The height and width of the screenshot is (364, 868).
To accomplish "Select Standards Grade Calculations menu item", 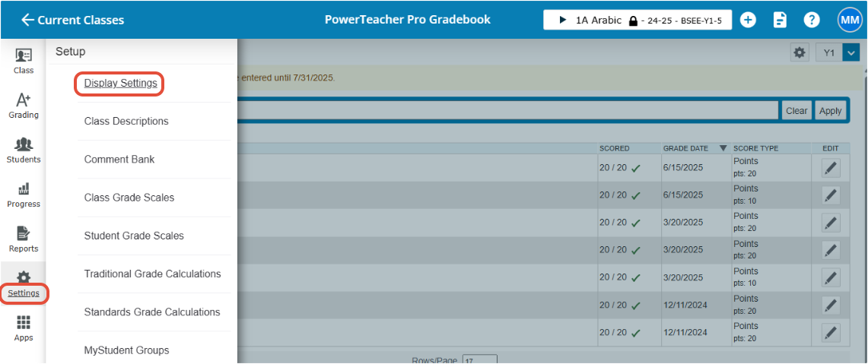I will [x=152, y=312].
